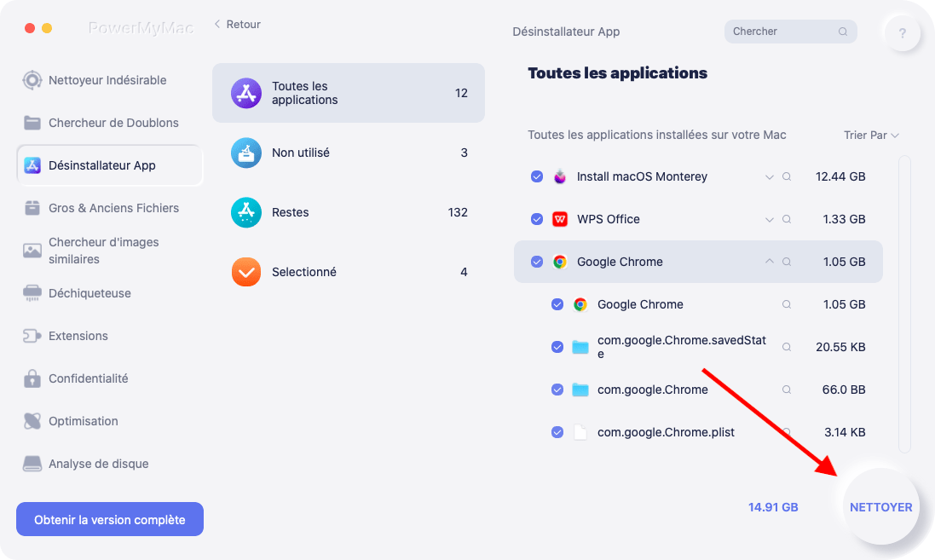Image resolution: width=935 pixels, height=560 pixels.
Task: Click Obtenir la version complète button
Action: pyautogui.click(x=110, y=519)
